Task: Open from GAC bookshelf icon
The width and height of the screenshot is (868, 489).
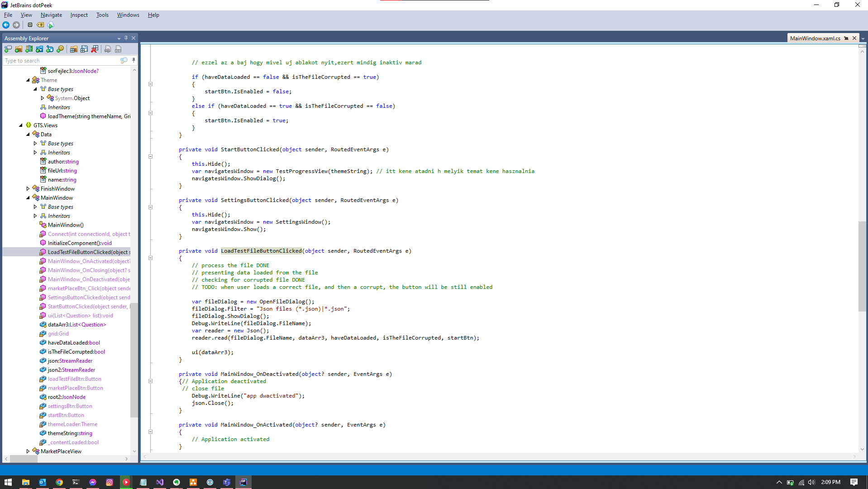Action: point(29,49)
